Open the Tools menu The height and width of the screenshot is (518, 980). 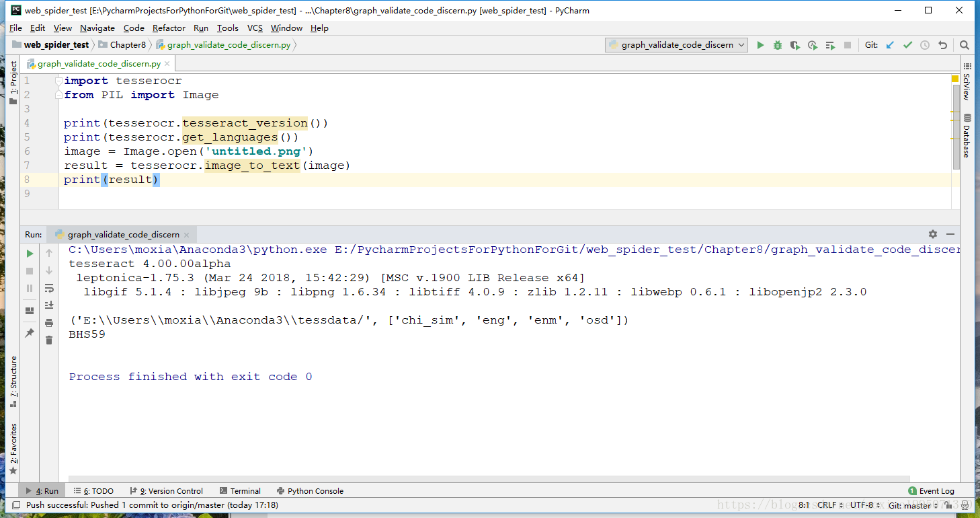click(x=228, y=28)
